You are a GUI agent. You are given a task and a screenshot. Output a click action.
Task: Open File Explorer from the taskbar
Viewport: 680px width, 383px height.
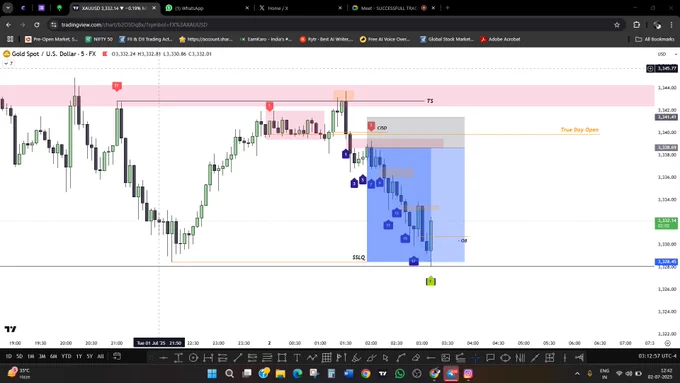(x=280, y=373)
